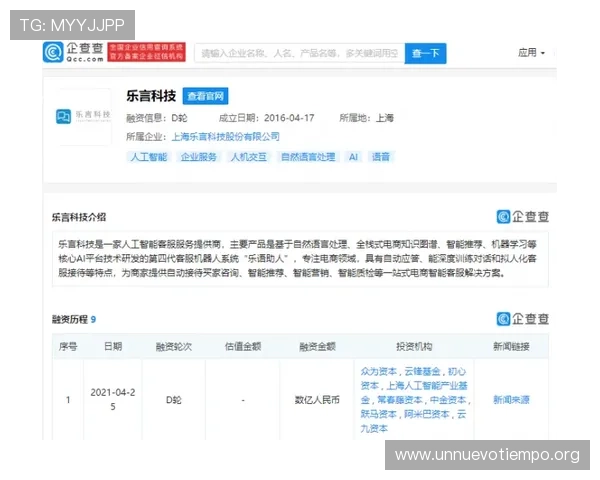600x480 pixels.
Task: Click the 融资轮次 column header
Action: (x=174, y=347)
